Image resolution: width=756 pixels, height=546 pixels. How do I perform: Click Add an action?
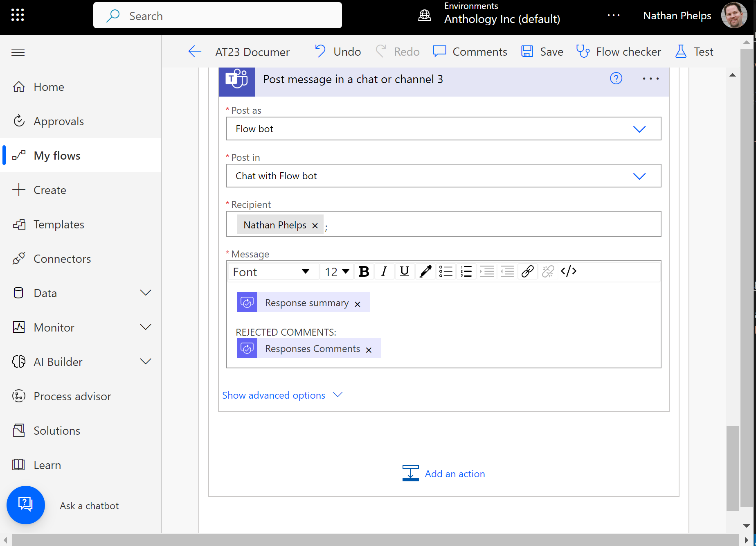[444, 474]
